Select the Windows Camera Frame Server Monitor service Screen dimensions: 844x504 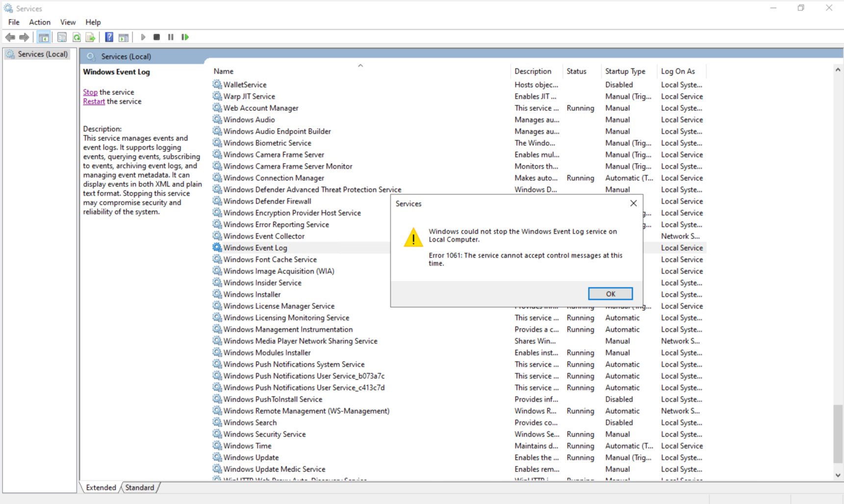[x=459, y=166]
